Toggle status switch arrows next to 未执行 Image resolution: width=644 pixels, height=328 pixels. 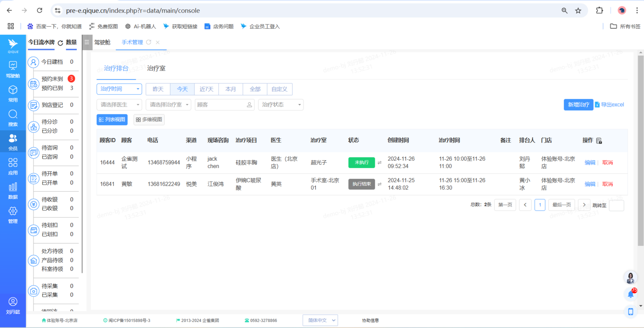point(380,162)
